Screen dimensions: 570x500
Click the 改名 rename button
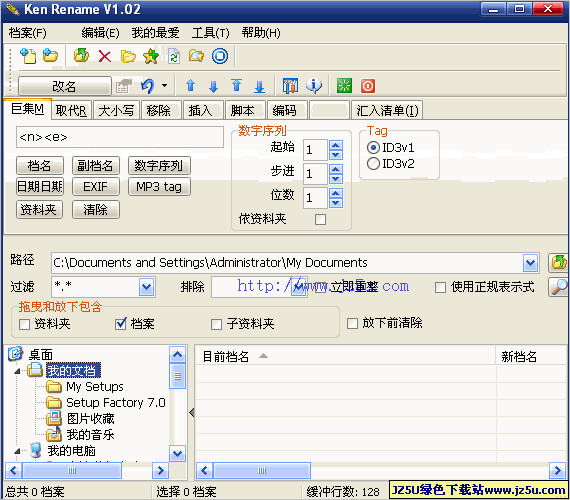click(64, 87)
